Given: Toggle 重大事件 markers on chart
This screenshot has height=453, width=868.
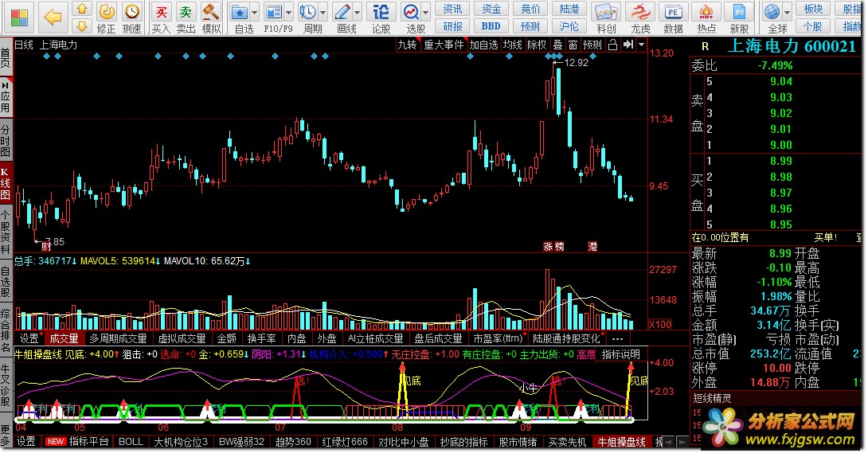Looking at the screenshot, I should tap(444, 45).
